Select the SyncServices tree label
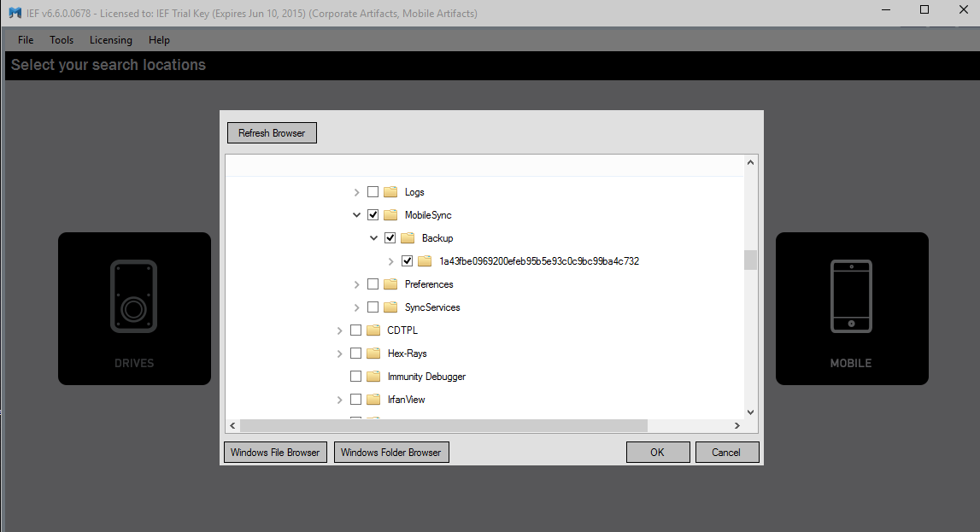Image resolution: width=980 pixels, height=532 pixels. pyautogui.click(x=432, y=307)
